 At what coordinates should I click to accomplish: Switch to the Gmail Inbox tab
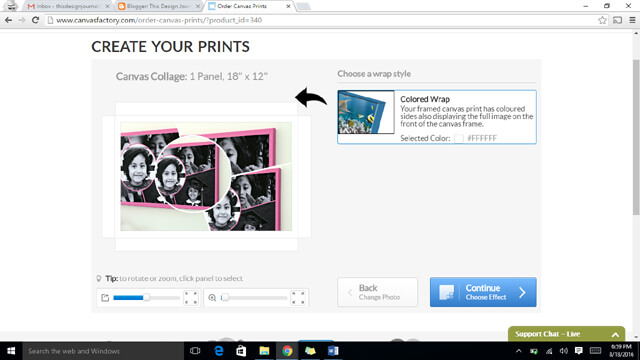tap(67, 6)
